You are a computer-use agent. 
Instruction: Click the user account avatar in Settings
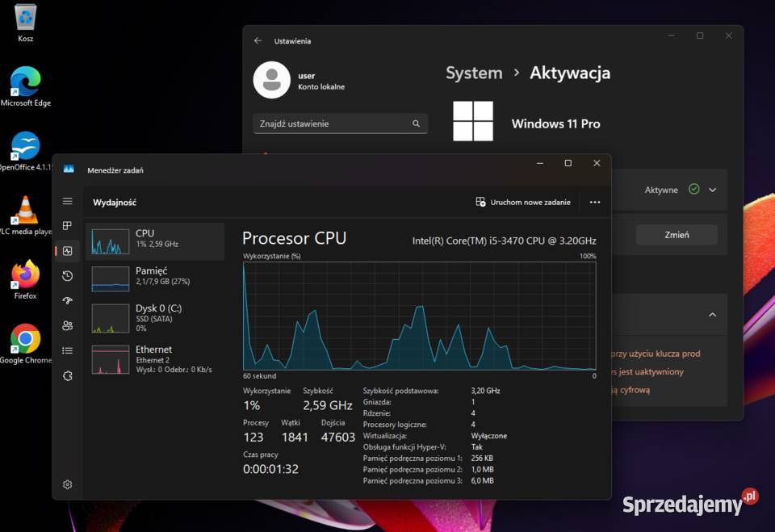point(271,80)
